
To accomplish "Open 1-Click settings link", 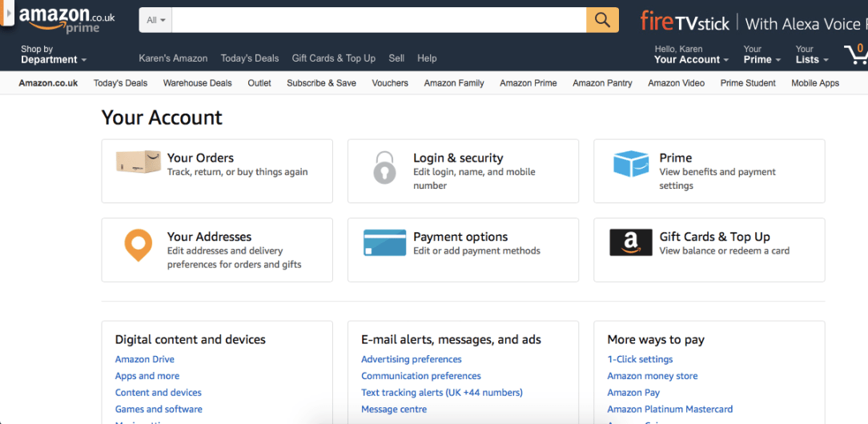I will tap(640, 359).
